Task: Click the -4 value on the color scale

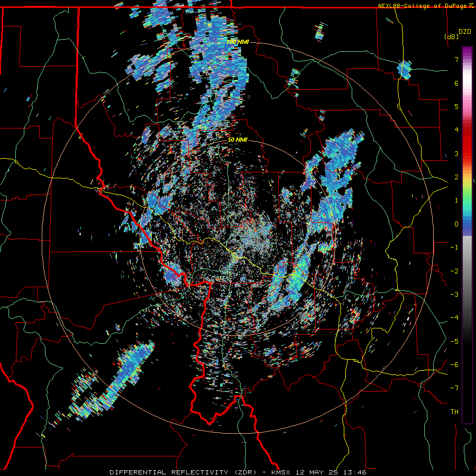Action: (x=454, y=318)
